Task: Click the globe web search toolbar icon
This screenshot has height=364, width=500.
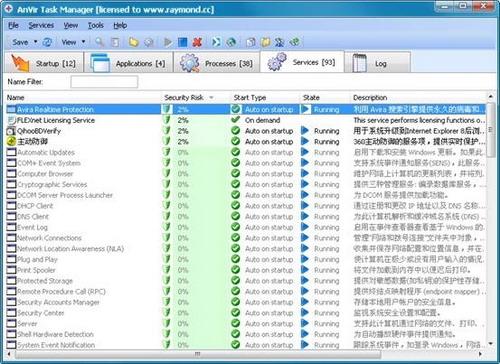Action: 231,42
